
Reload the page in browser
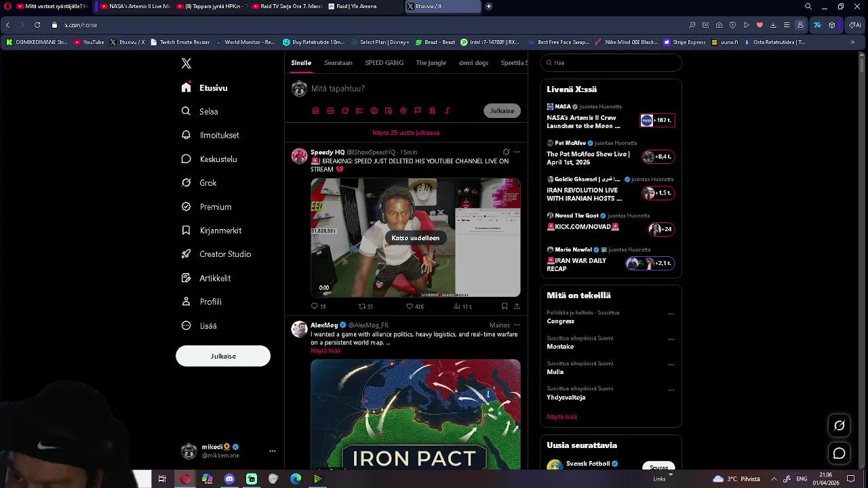(37, 25)
